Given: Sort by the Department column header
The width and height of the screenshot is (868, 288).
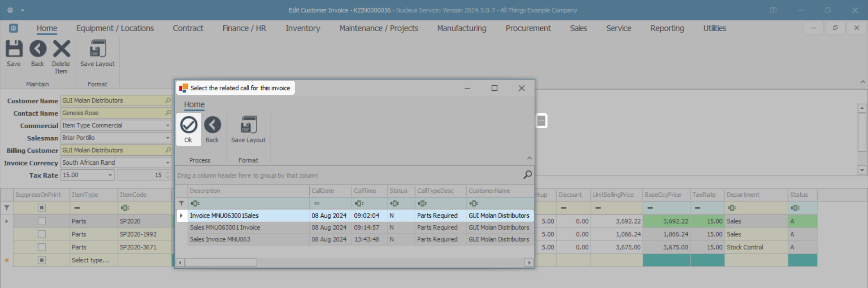Looking at the screenshot, I should [756, 195].
